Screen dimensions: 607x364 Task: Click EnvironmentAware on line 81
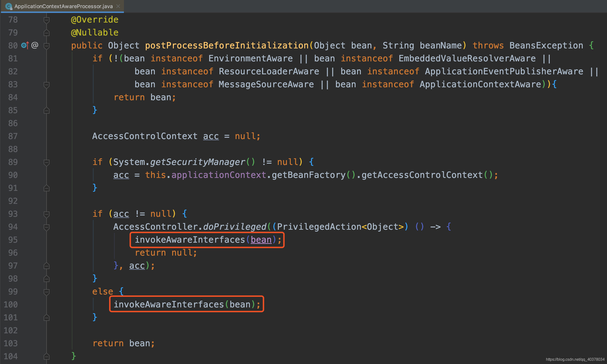click(250, 58)
